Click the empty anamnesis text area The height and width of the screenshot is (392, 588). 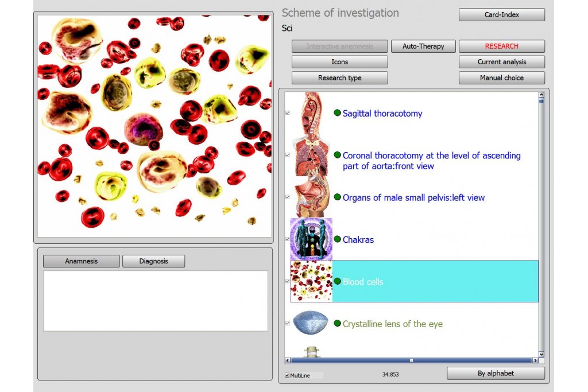[x=155, y=301]
